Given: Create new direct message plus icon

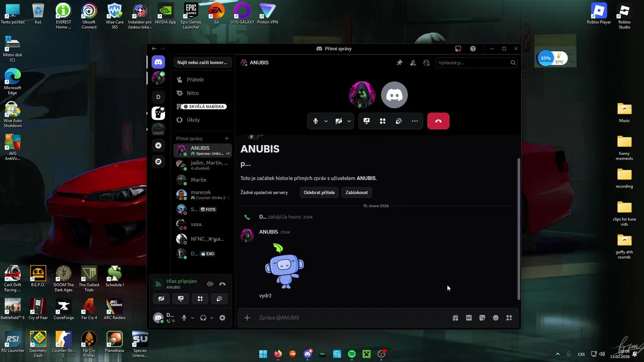Looking at the screenshot, I should coord(226,138).
